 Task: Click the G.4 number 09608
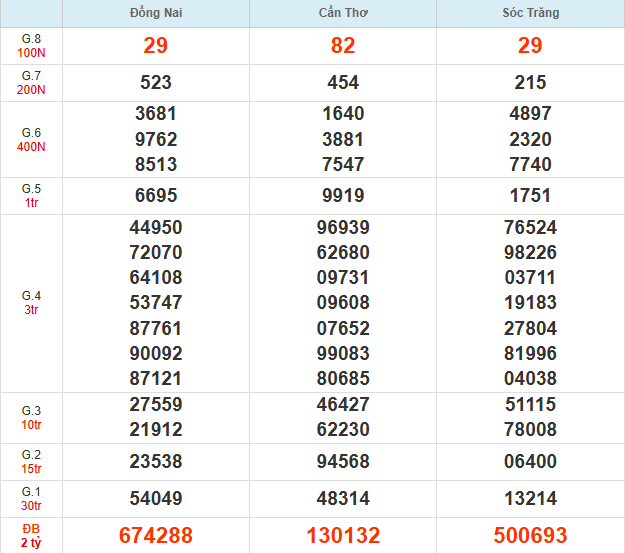pyautogui.click(x=343, y=303)
